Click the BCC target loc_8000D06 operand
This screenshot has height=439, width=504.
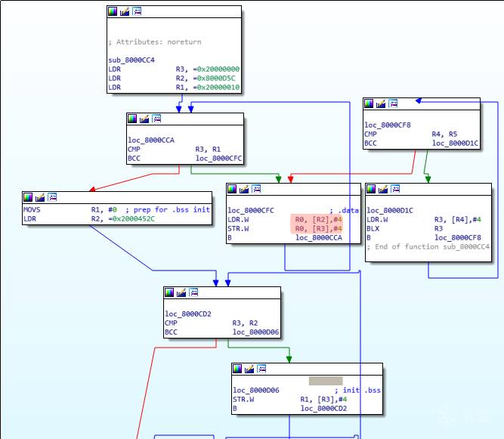(x=255, y=332)
